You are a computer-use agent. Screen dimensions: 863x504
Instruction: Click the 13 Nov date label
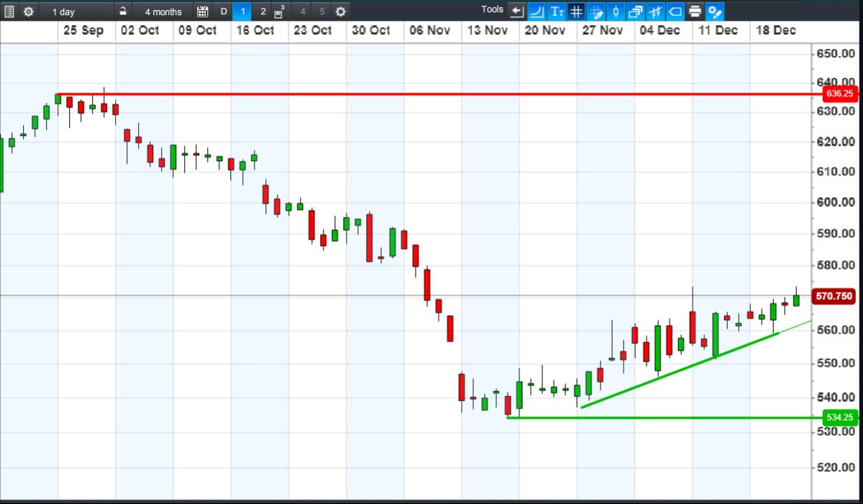point(487,31)
